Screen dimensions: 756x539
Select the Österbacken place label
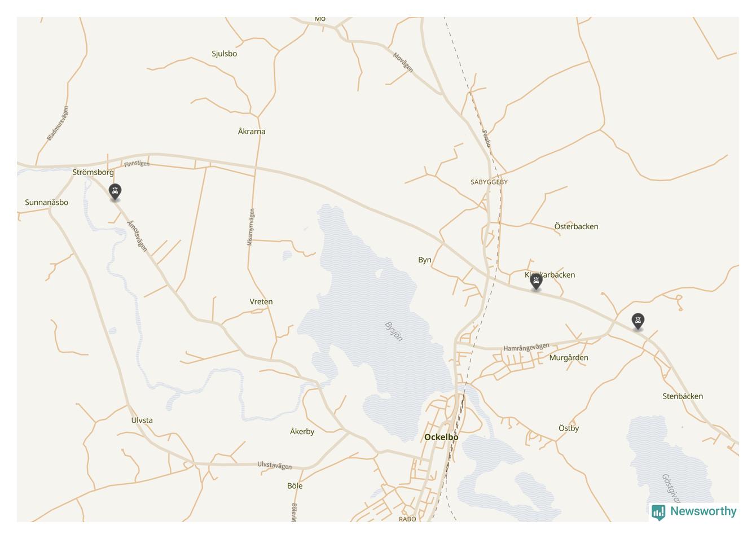click(x=576, y=226)
